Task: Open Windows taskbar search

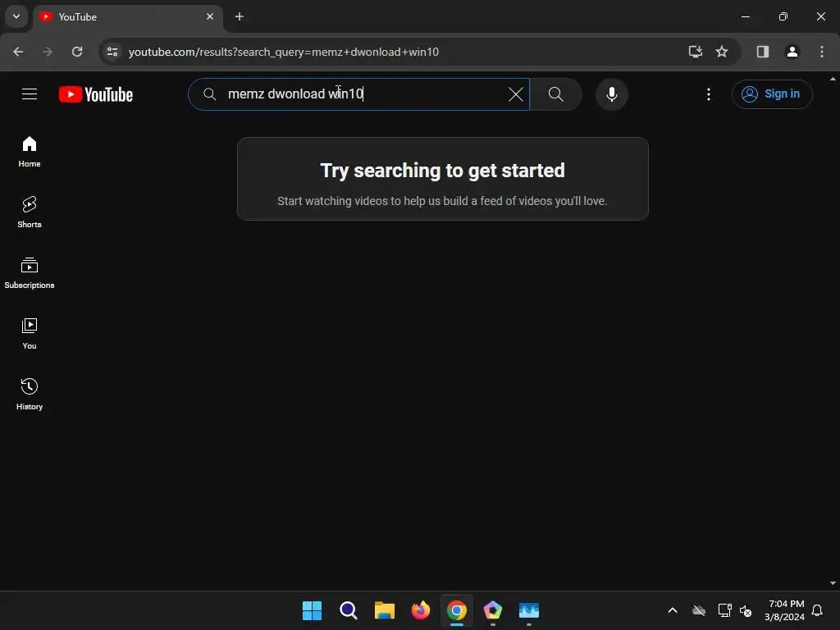Action: tap(348, 610)
